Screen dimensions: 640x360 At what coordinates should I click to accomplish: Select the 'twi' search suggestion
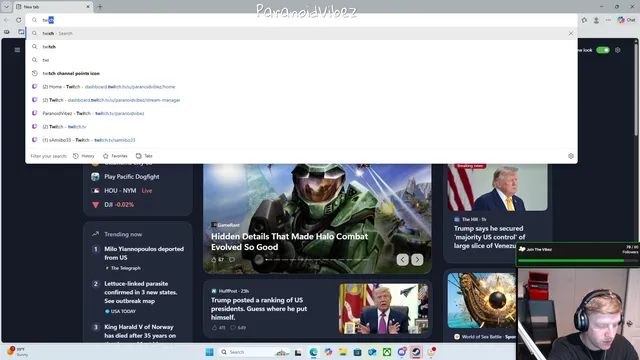301,60
